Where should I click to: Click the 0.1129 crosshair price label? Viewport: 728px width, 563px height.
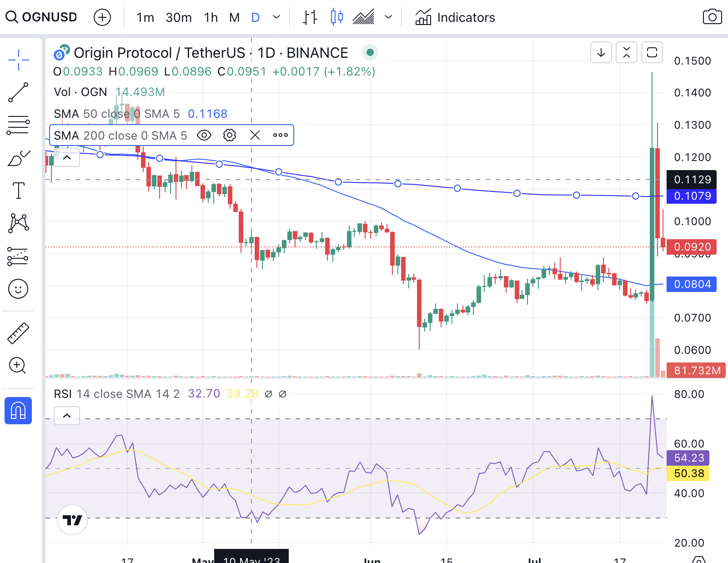click(691, 180)
